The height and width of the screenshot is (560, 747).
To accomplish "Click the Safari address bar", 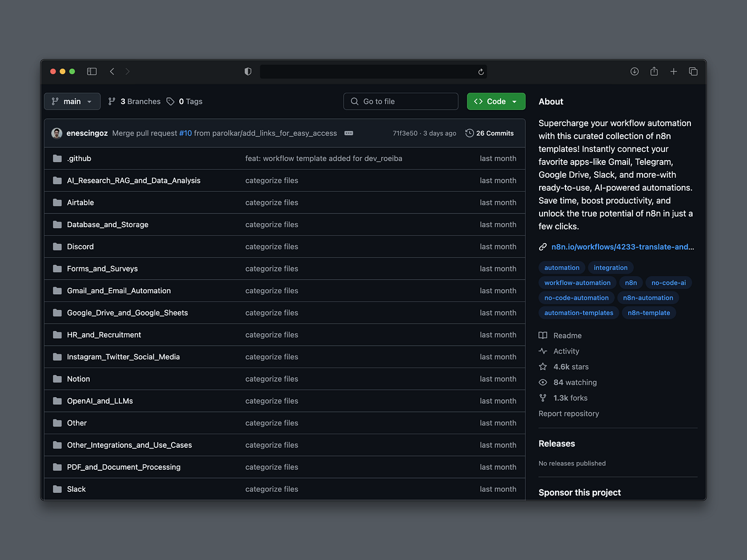I will [373, 72].
